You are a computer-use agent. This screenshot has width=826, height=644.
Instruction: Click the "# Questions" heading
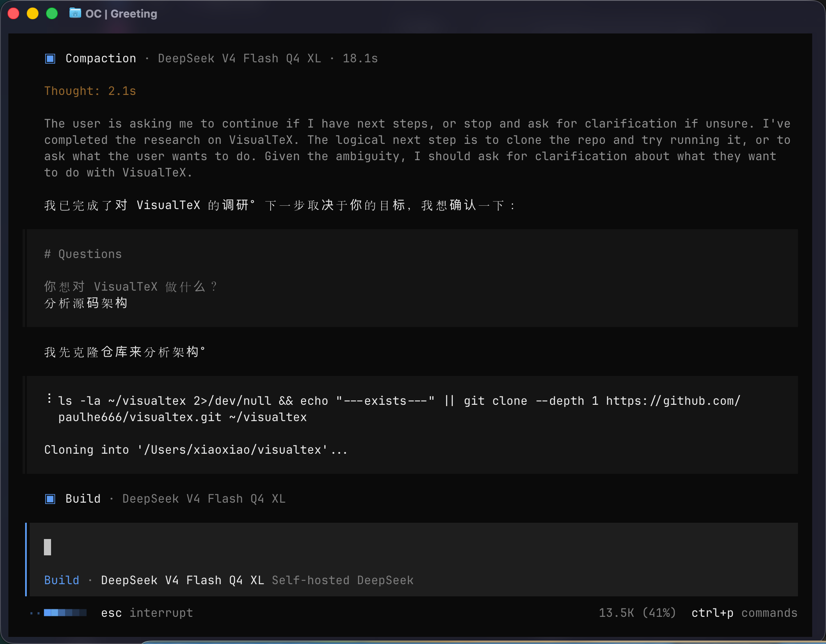[x=83, y=254]
